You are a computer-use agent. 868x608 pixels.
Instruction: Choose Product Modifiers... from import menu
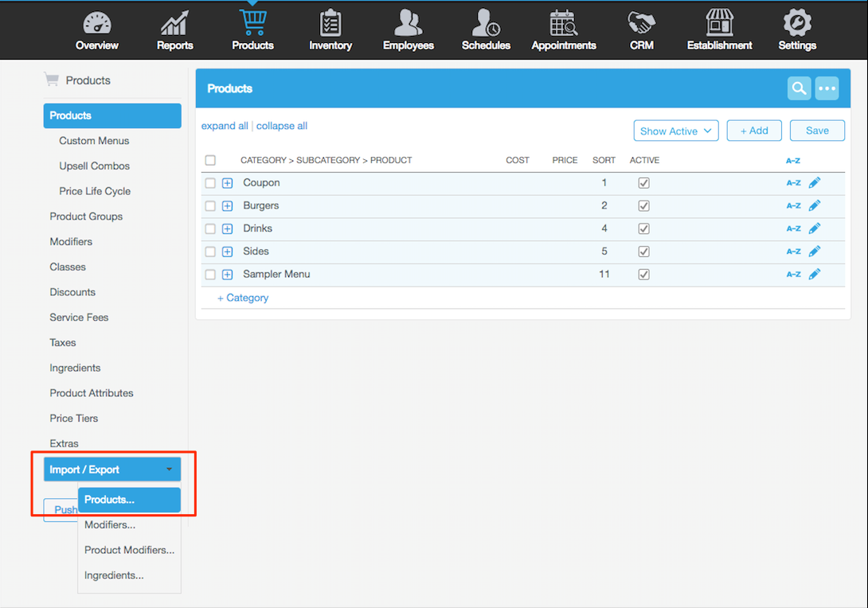129,550
